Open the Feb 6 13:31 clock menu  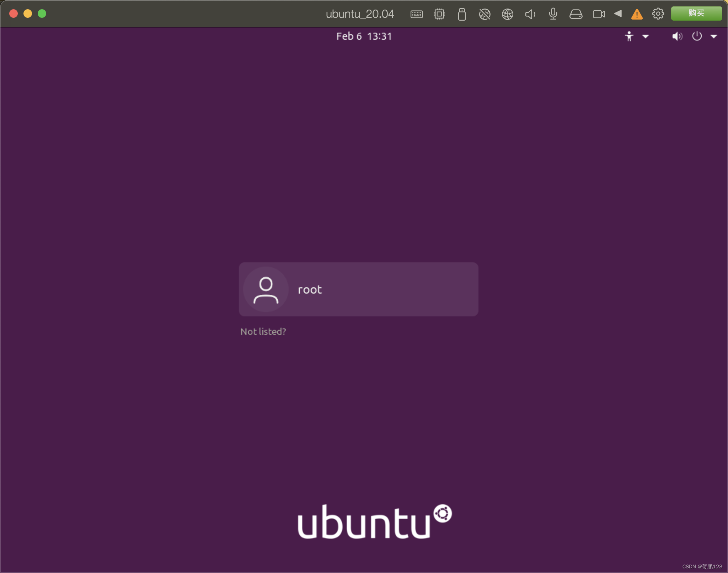point(364,36)
